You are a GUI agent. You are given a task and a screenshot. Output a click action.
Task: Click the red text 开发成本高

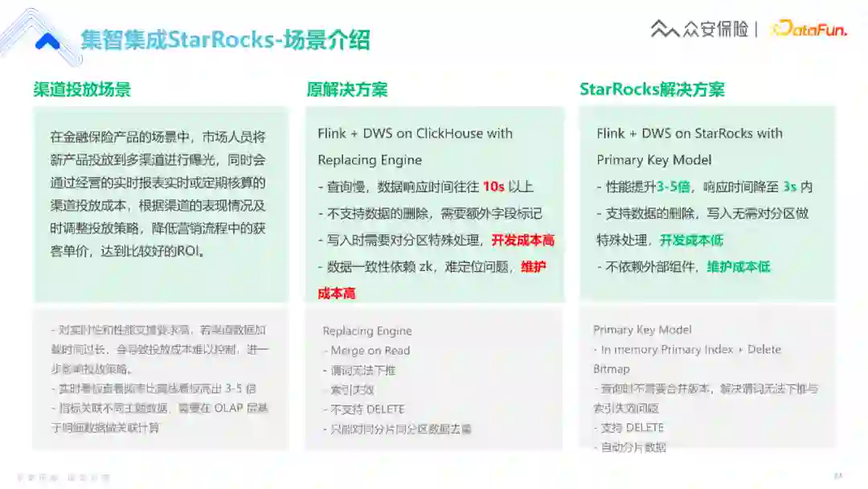pos(522,240)
